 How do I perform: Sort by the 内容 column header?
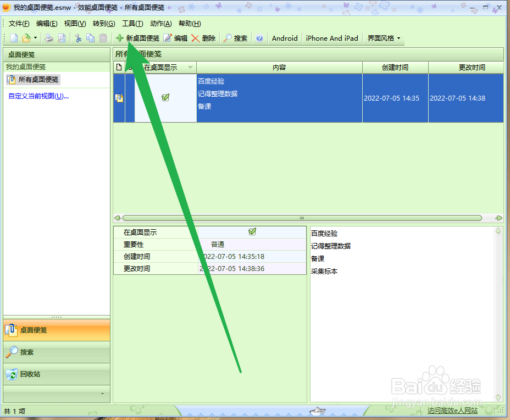coord(279,68)
